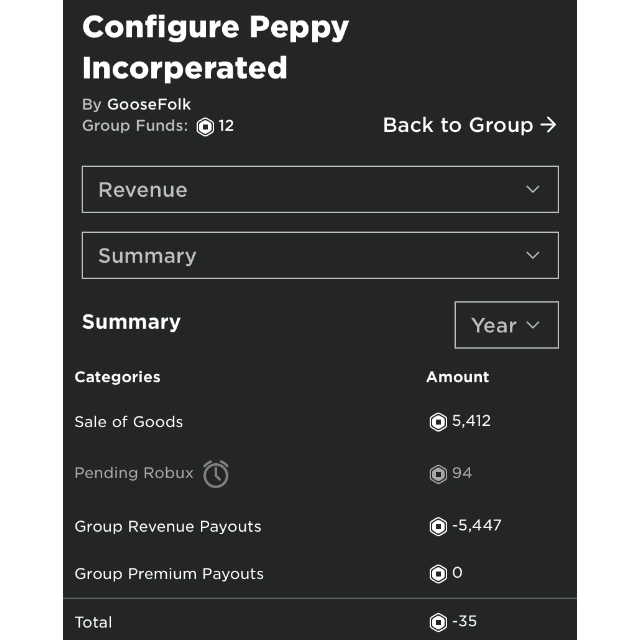Click the greyed Robux icon next to 94
Screen dimensions: 640x640
(438, 474)
